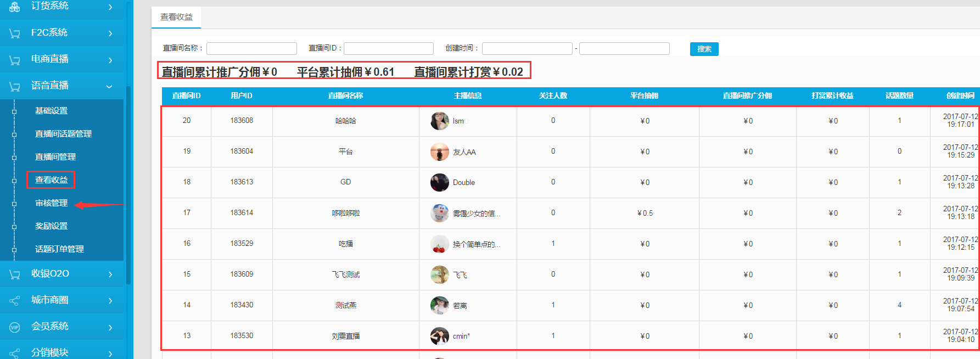Click the 直播间名称 column header
This screenshot has width=980, height=359.
pos(345,96)
